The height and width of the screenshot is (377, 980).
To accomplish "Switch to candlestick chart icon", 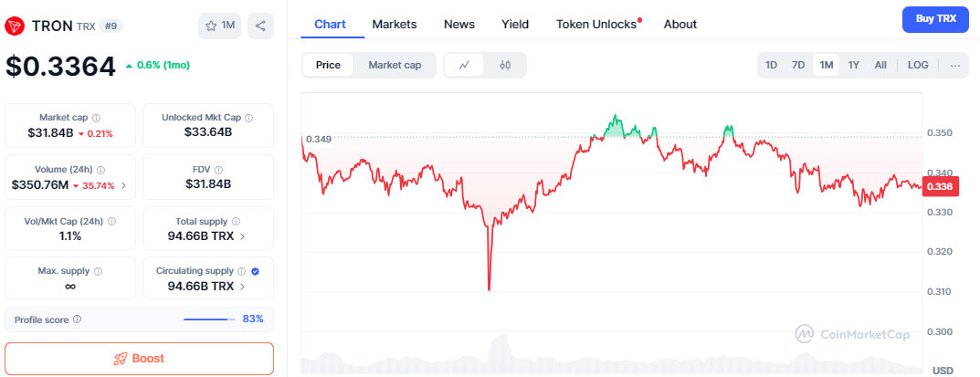I will [x=505, y=66].
